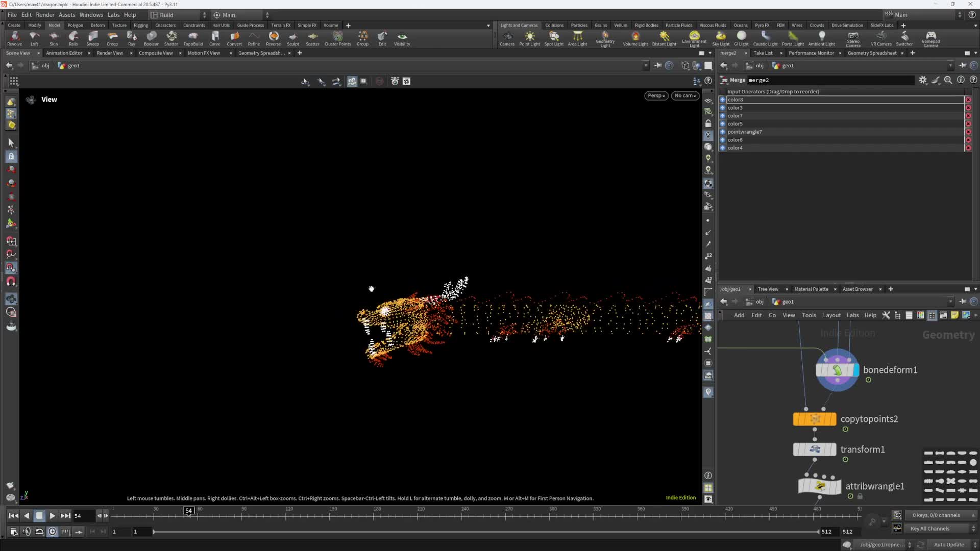Open the No cam camera dropdown
Image resolution: width=980 pixels, height=551 pixels.
point(685,96)
